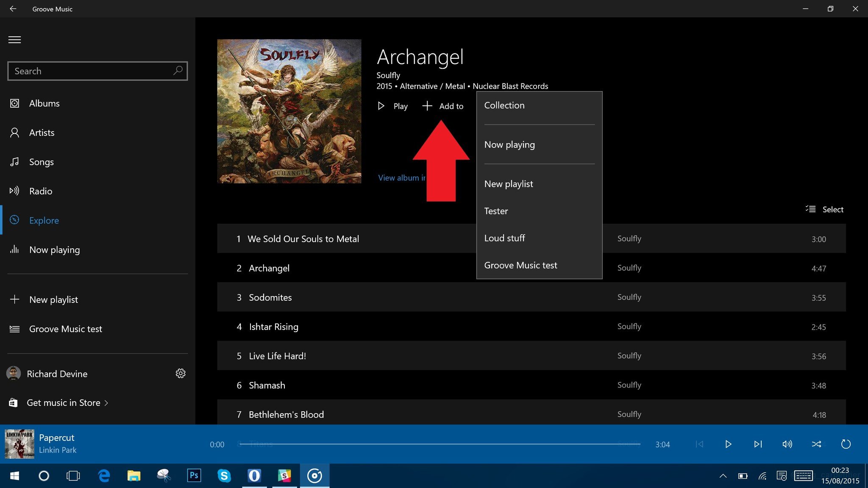The image size is (868, 488).
Task: Select 'Now playing' from Add to menu
Action: 509,144
